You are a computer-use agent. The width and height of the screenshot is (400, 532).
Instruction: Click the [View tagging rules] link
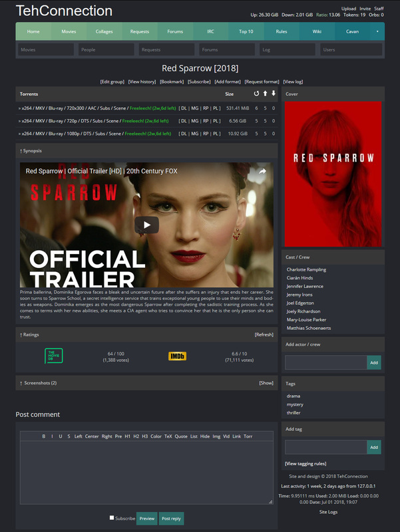(305, 464)
